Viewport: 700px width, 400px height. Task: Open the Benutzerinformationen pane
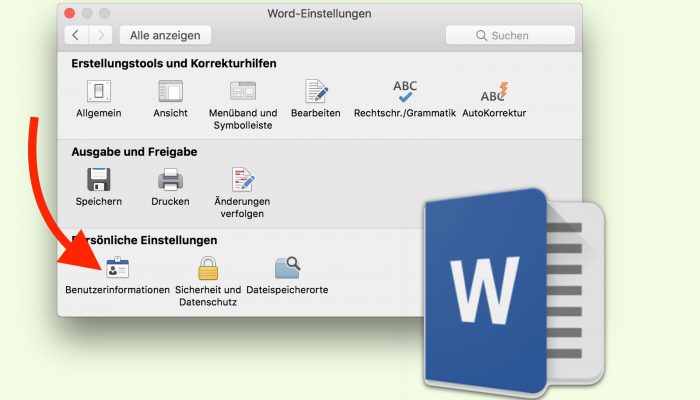pyautogui.click(x=117, y=267)
